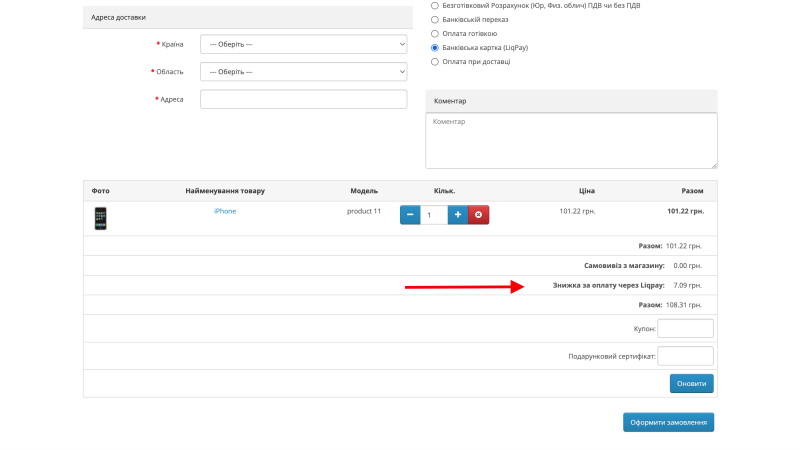Click the product 11 model cell
The image size is (800, 450).
[x=364, y=211]
